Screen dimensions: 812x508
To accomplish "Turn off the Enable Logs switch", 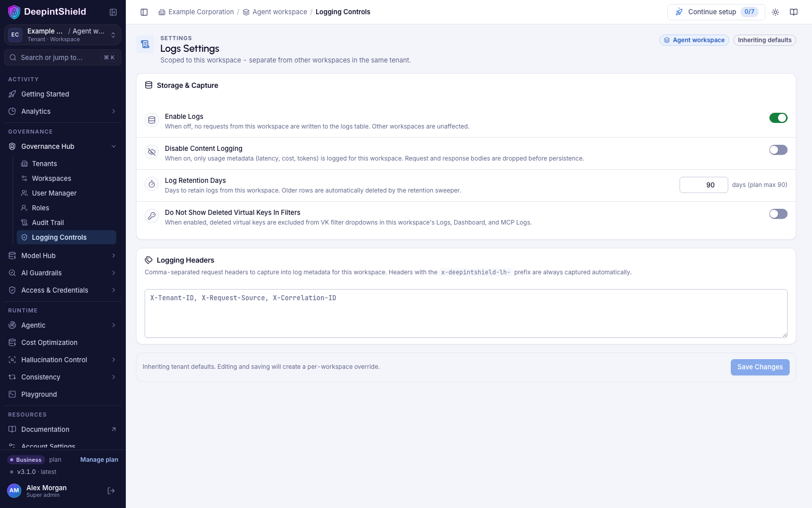I will (x=778, y=118).
